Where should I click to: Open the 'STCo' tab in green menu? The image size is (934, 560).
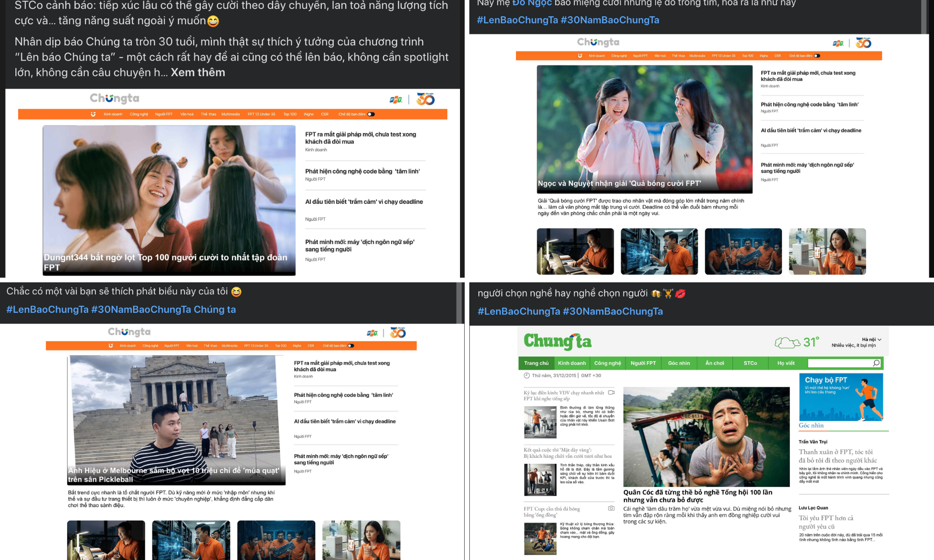pos(750,363)
